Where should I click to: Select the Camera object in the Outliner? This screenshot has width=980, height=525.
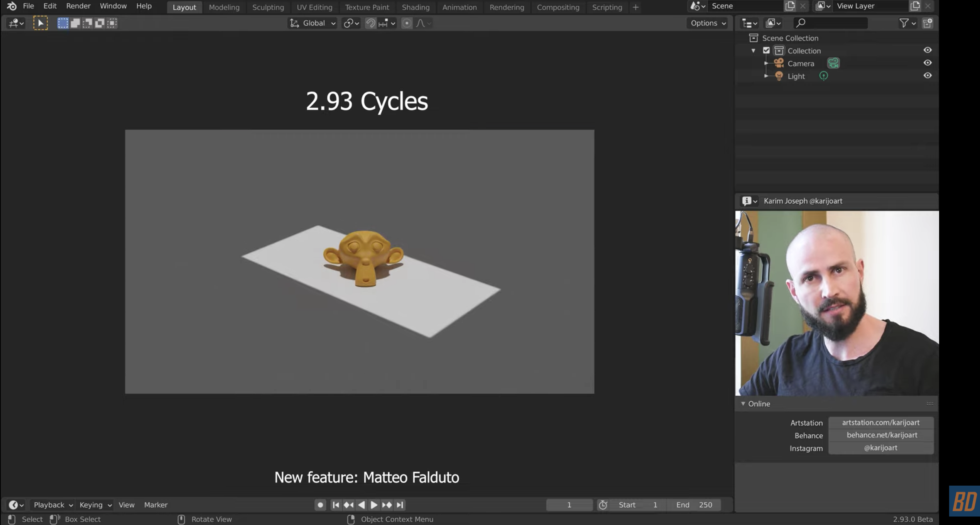click(801, 64)
